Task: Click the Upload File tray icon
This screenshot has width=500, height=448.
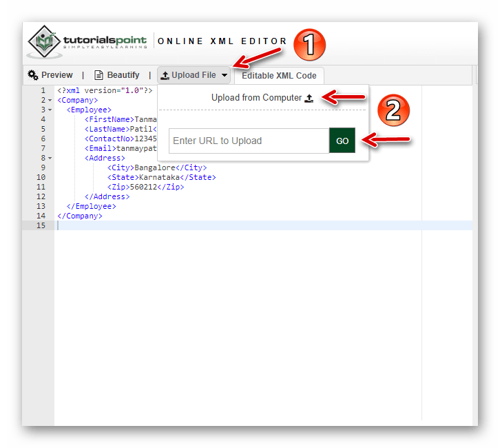Action: point(165,75)
